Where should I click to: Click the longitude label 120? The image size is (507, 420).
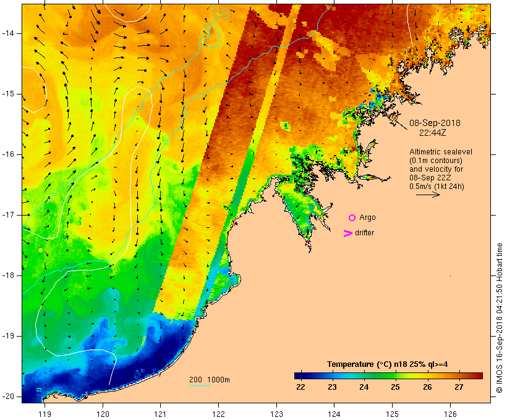103,414
